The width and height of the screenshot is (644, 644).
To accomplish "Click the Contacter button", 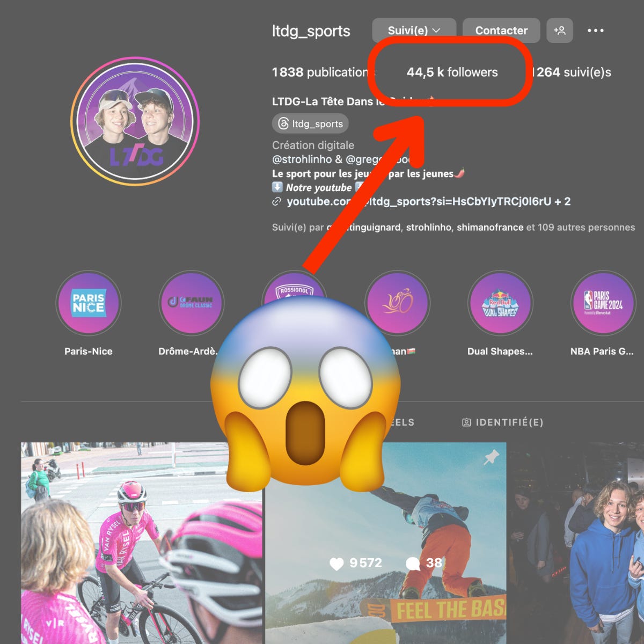I will (501, 31).
